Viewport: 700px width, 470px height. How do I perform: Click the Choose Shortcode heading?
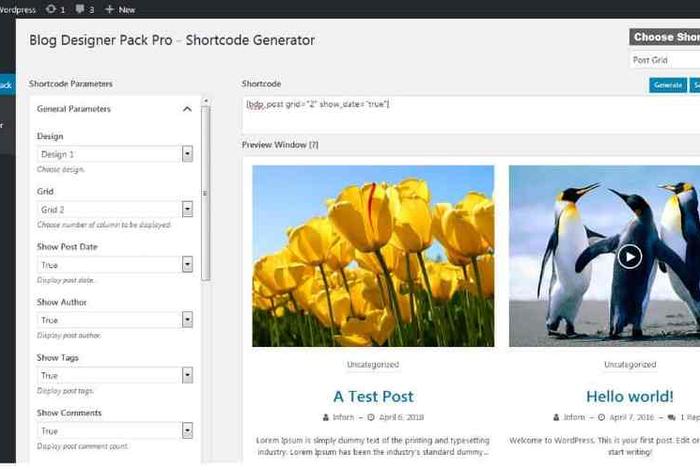click(665, 37)
